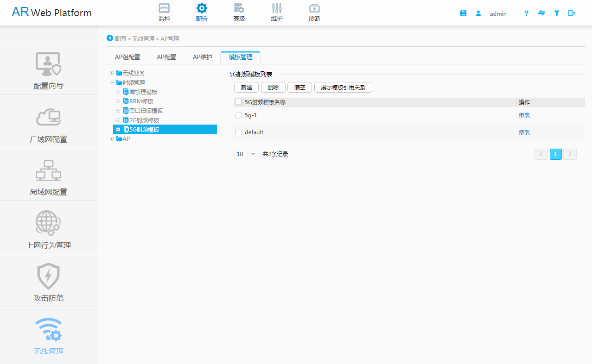The height and width of the screenshot is (364, 592).
Task: Select all templates via header checkbox
Action: coord(238,101)
